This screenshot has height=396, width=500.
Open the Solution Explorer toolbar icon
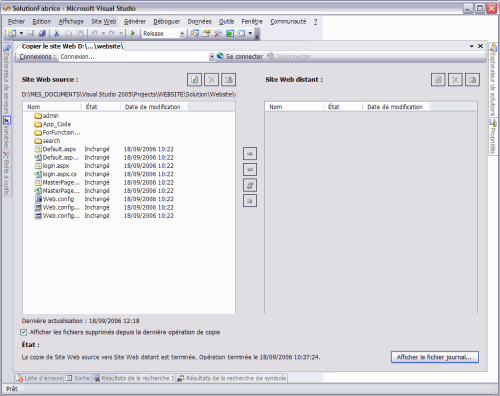[x=195, y=33]
